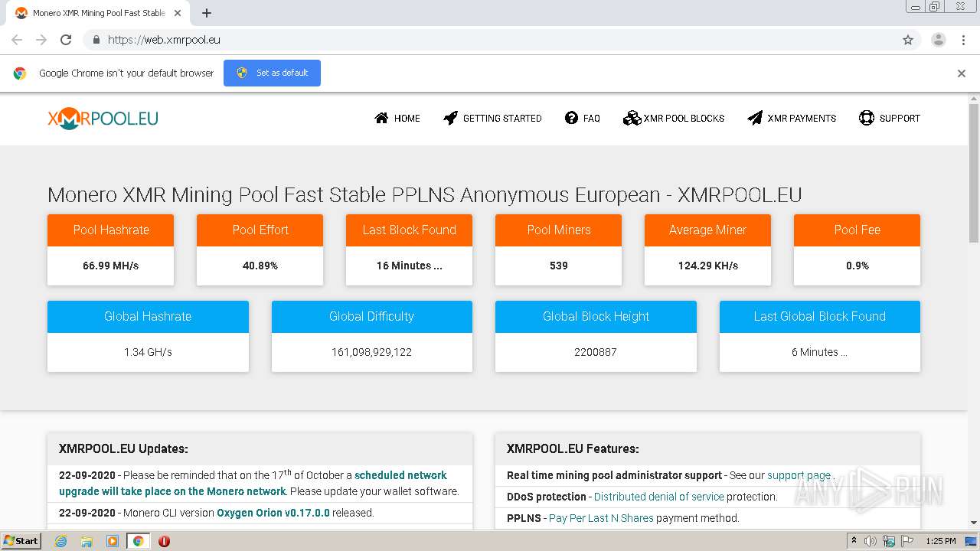This screenshot has height=551, width=980.
Task: Click the Home house icon
Action: coord(381,118)
